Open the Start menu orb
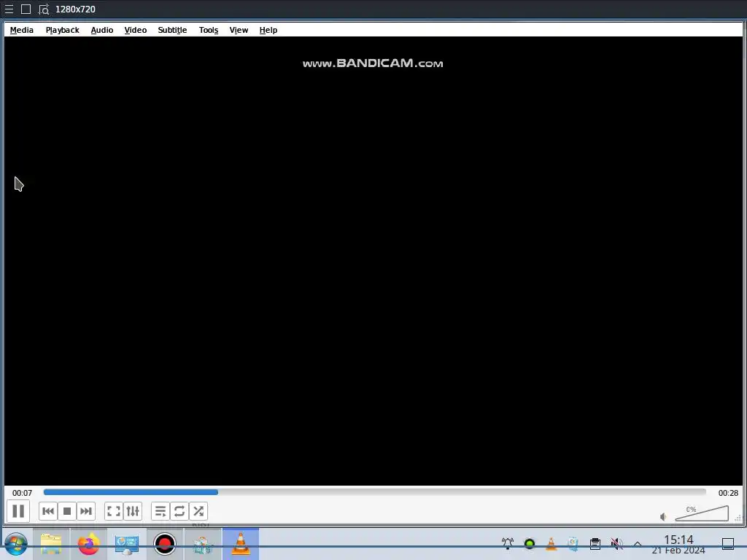The width and height of the screenshot is (747, 560). click(x=16, y=544)
